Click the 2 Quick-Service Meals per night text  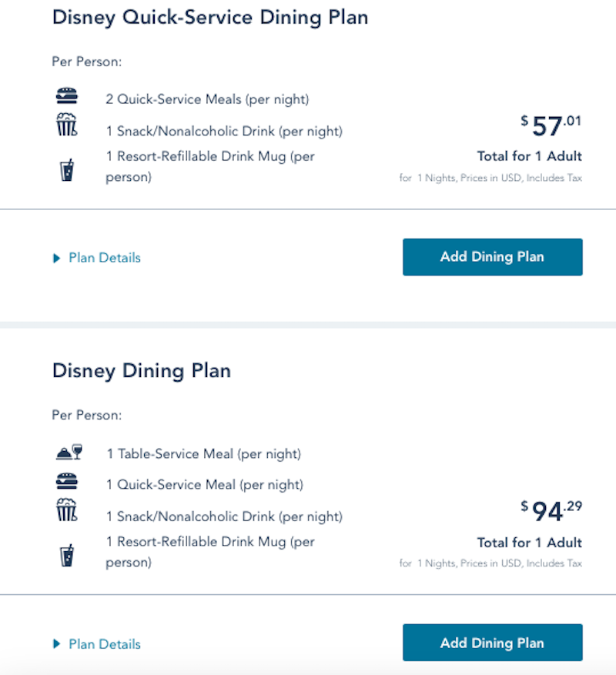click(x=207, y=99)
